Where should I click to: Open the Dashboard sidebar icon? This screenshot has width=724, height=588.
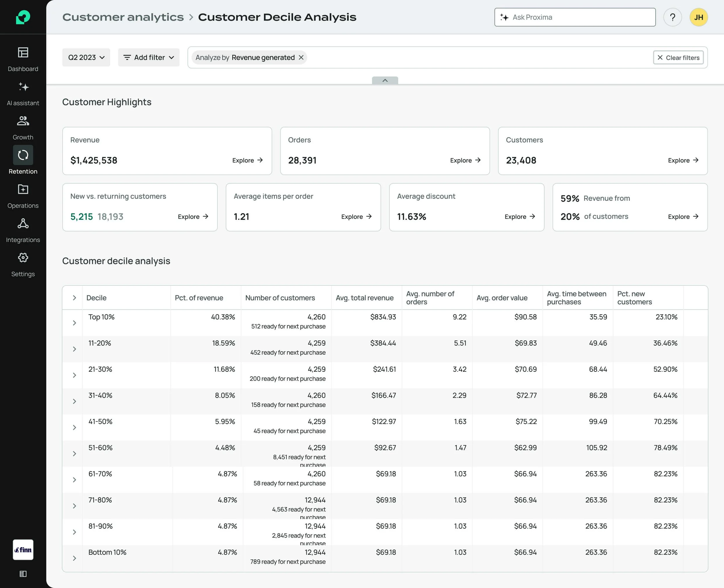tap(23, 53)
